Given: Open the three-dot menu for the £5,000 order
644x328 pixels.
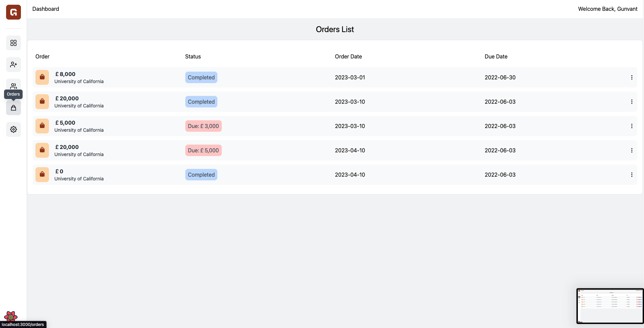Looking at the screenshot, I should coord(632,126).
